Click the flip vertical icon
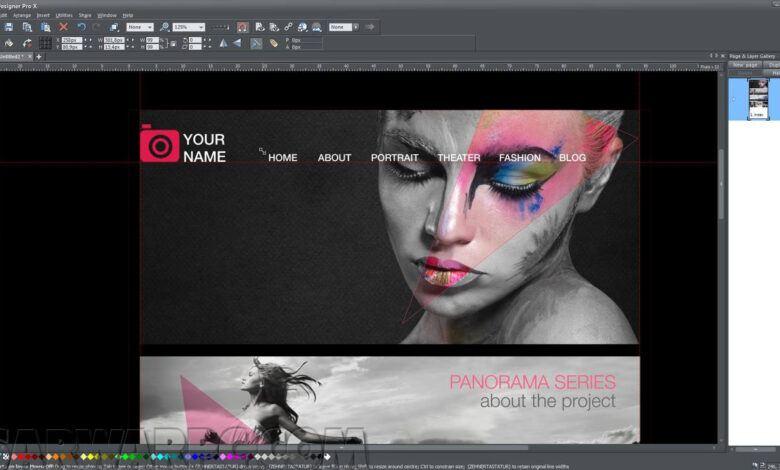780x470 pixels. 237,43
